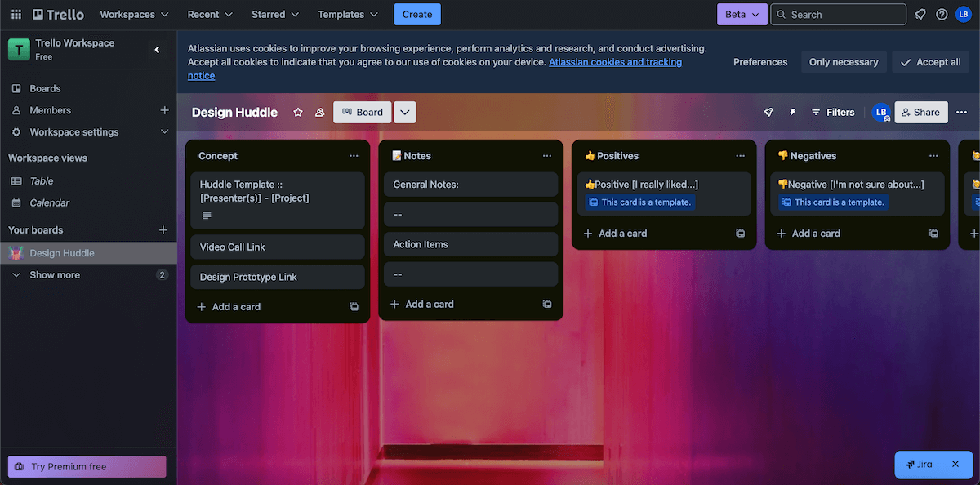Open the Templates menu

point(348,14)
